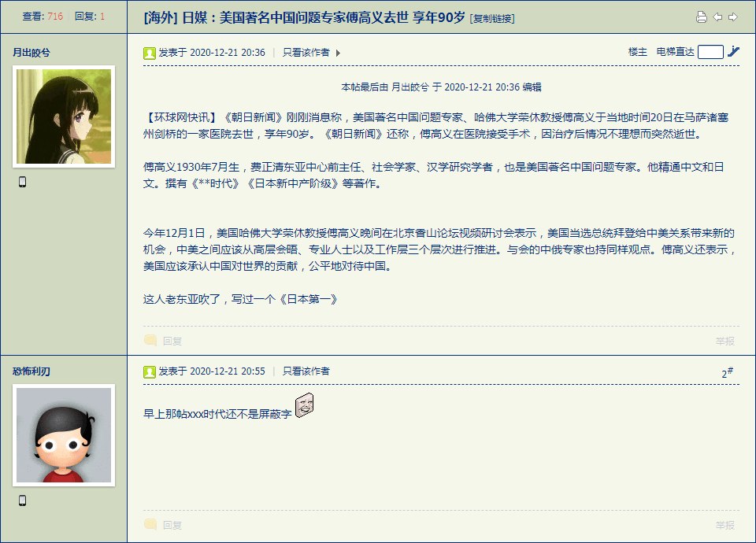Click the 回复: 1 reply count
This screenshot has width=756, height=543.
click(90, 17)
